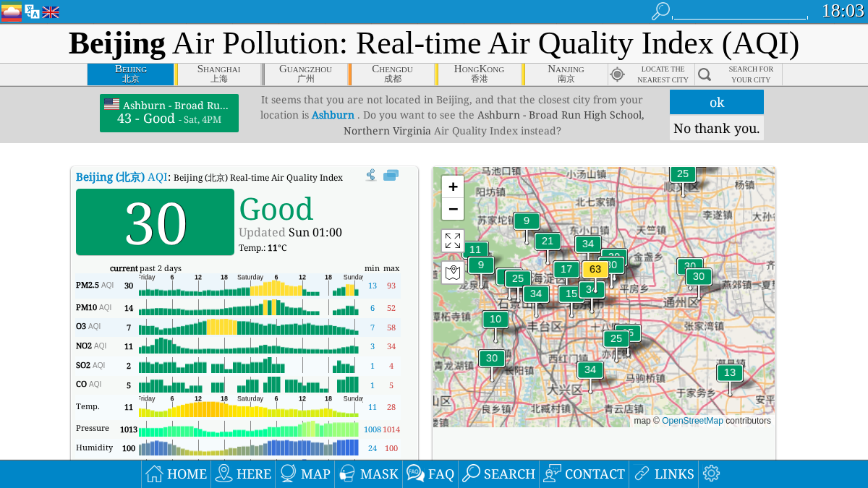
Task: Click the No thank you button
Action: point(717,128)
